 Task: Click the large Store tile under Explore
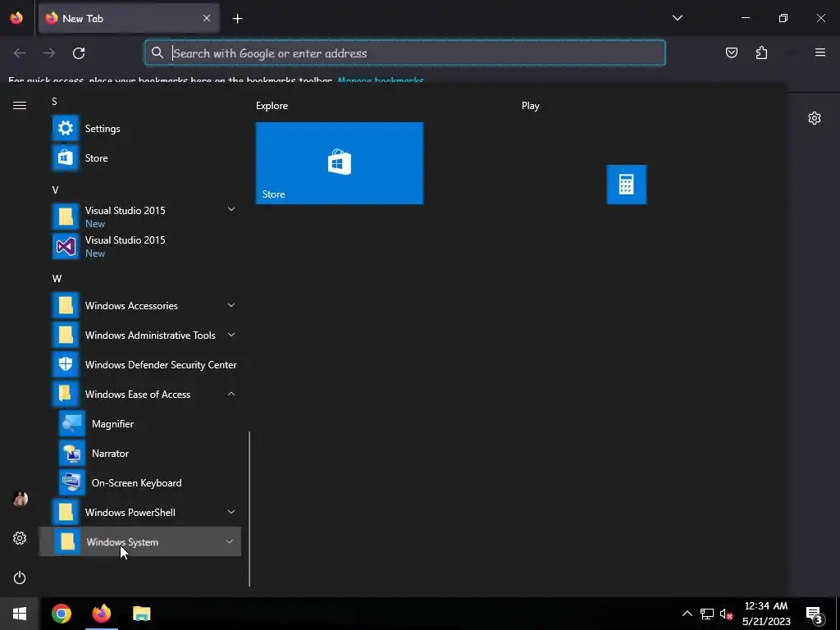pyautogui.click(x=339, y=163)
